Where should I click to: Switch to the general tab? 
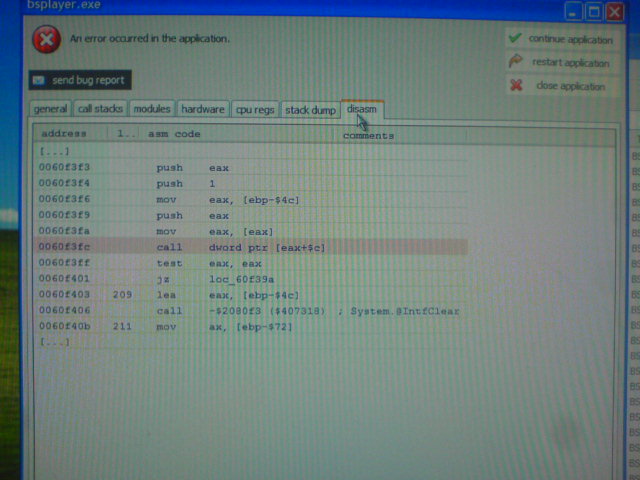[x=50, y=109]
